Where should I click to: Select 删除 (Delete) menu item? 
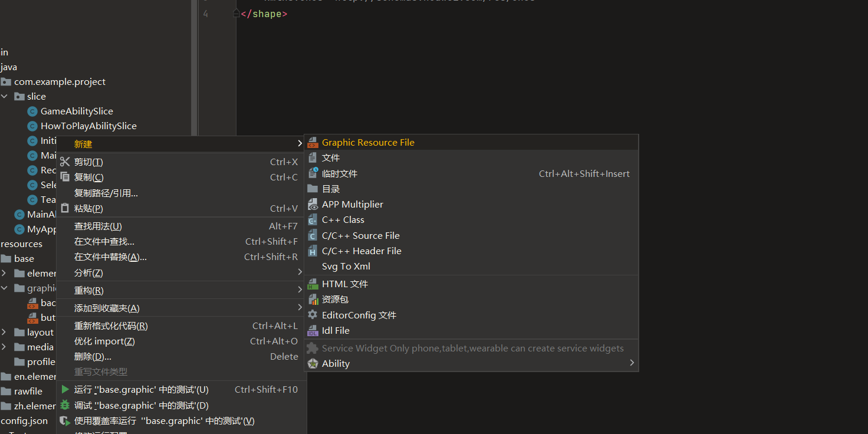(x=181, y=356)
